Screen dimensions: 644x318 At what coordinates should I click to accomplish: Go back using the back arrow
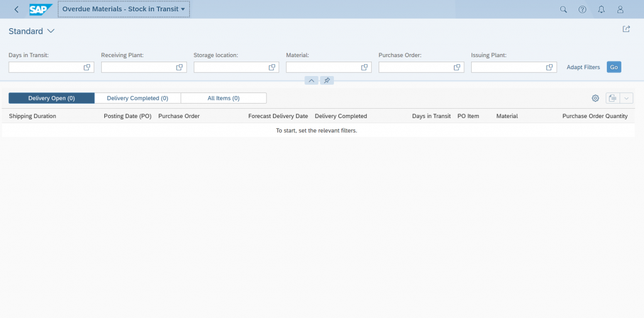16,9
